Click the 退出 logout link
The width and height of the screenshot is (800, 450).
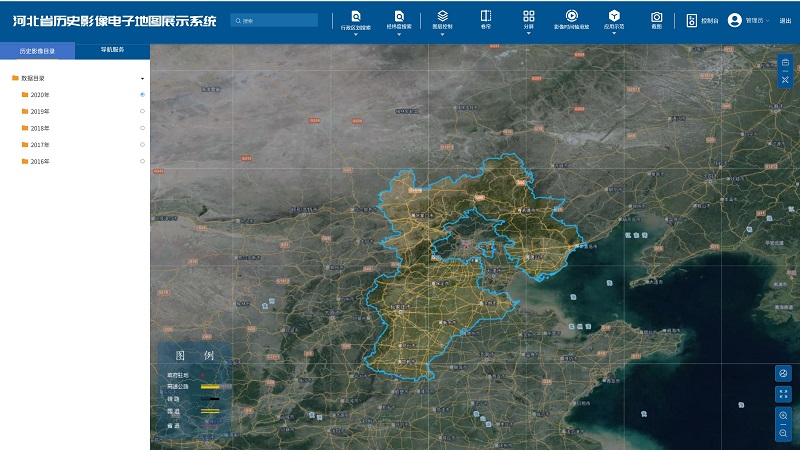[785, 20]
